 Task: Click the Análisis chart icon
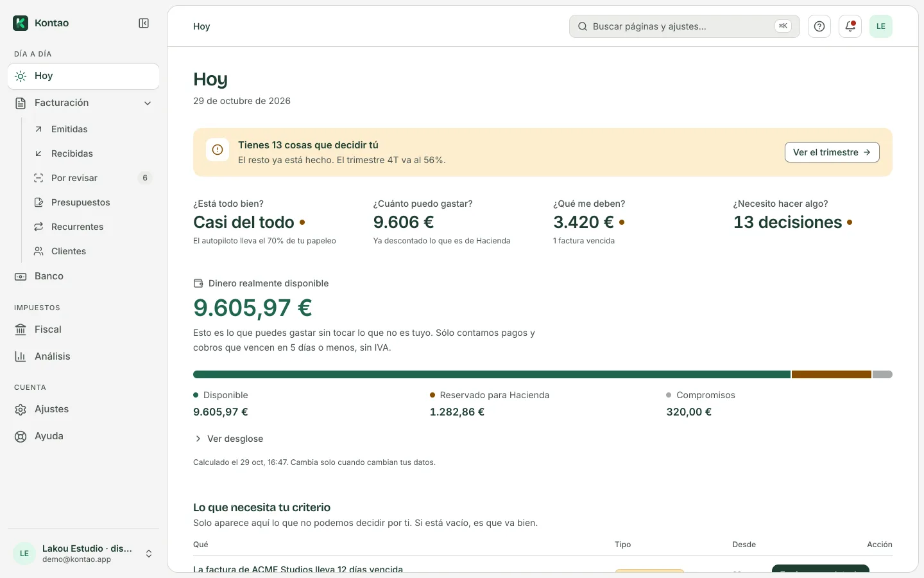pyautogui.click(x=21, y=356)
